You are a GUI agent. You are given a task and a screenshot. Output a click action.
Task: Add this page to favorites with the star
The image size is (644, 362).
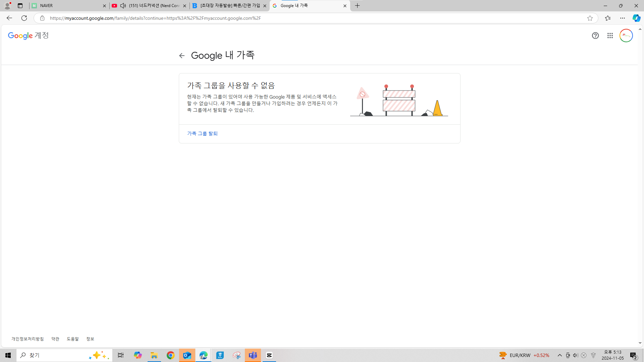coord(590,18)
